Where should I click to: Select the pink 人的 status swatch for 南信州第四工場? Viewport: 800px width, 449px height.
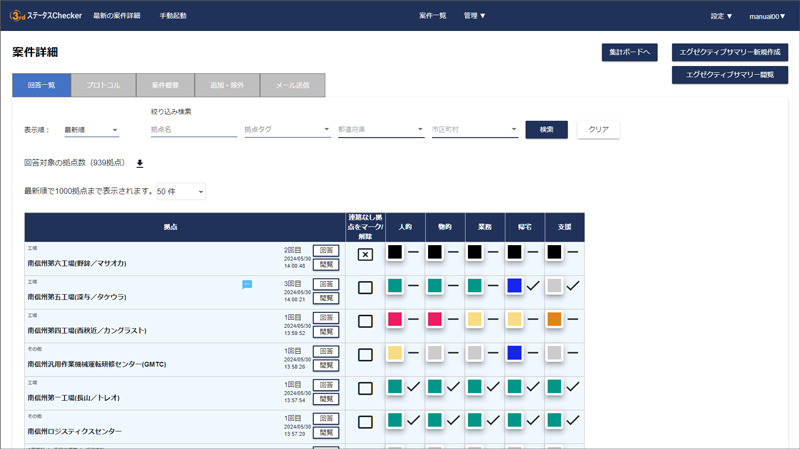395,320
